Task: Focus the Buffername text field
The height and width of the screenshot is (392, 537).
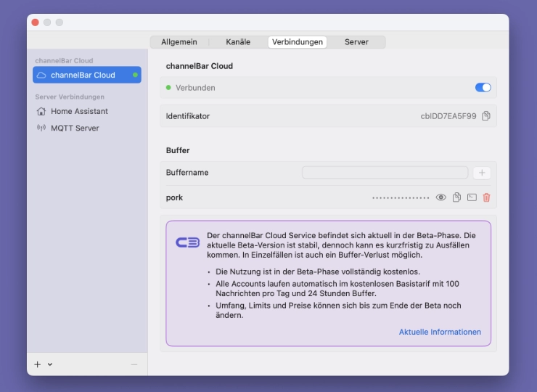Action: pos(385,173)
